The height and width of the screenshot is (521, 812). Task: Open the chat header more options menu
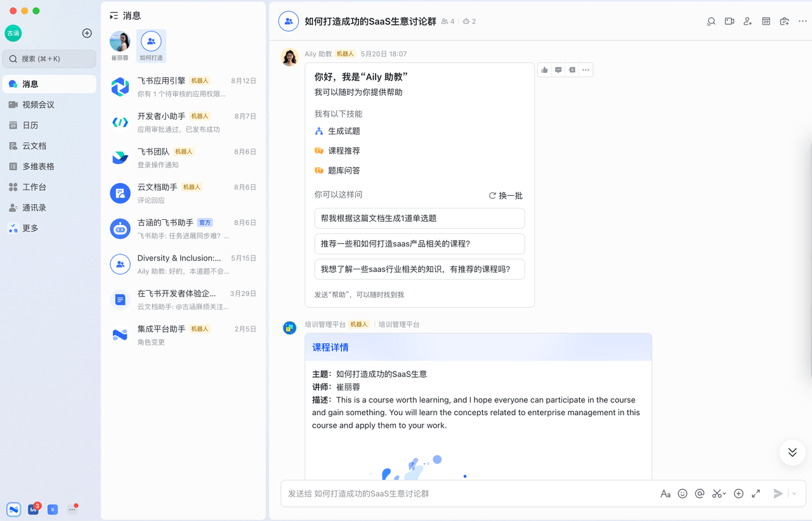[802, 21]
